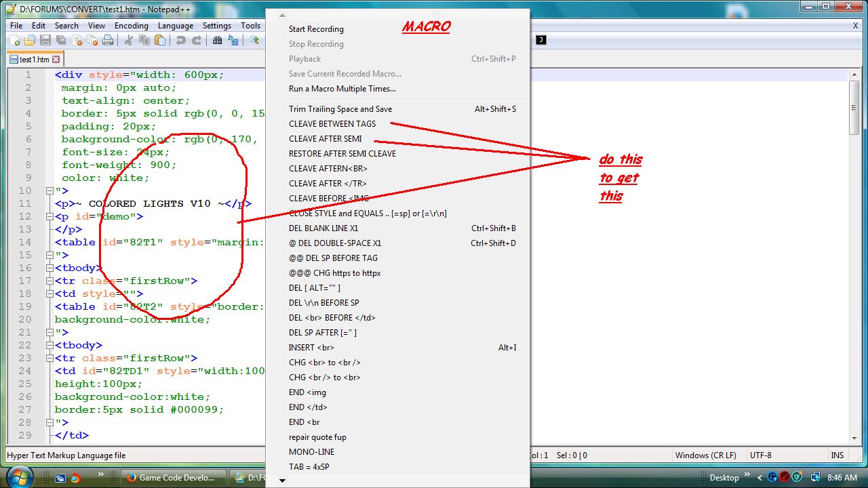Run the MONO-LINE macro
The image size is (868, 488).
(397, 452)
